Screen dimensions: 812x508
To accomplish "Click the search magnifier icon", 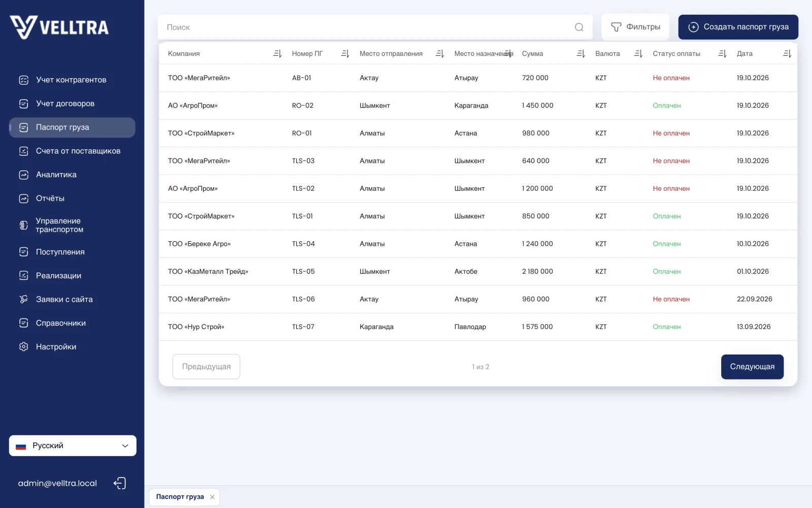I will [x=579, y=27].
